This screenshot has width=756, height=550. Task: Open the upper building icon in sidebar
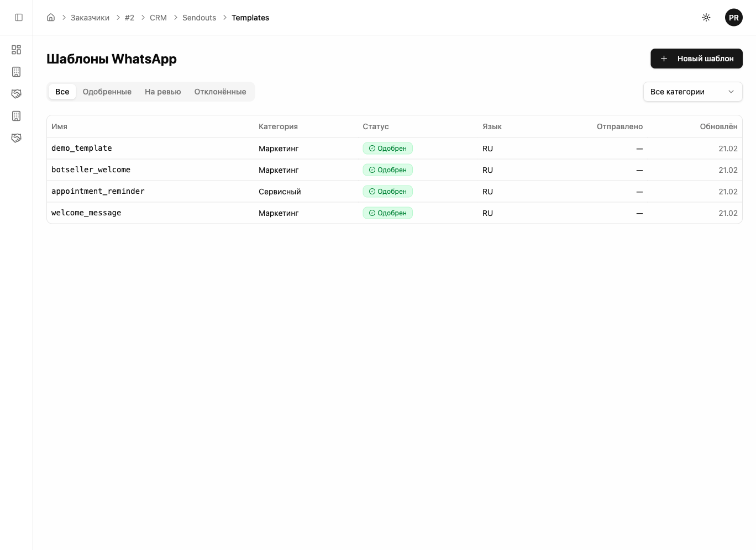click(17, 72)
